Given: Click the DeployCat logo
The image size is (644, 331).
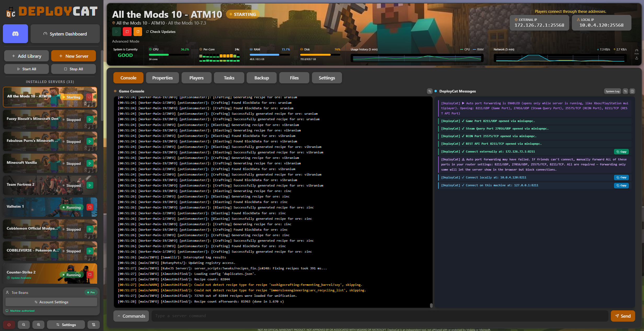Looking at the screenshot, I should click(x=52, y=12).
